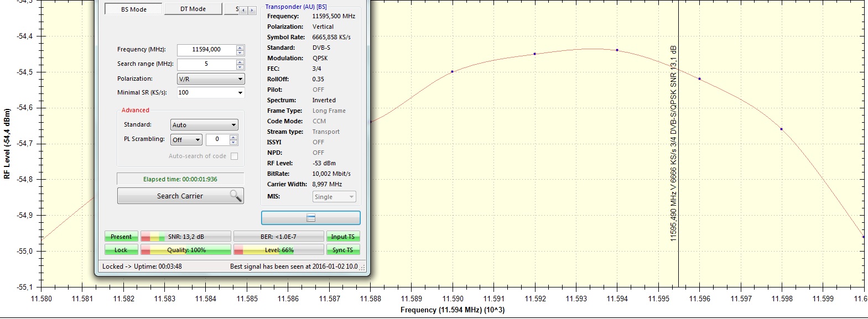Click the QPSK modulation value
The image size is (868, 319).
pyautogui.click(x=320, y=58)
